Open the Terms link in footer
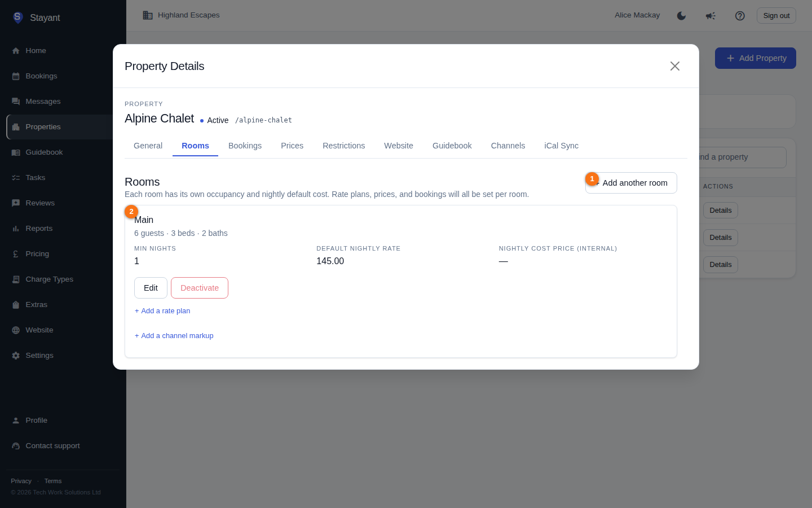The width and height of the screenshot is (812, 508). click(53, 481)
